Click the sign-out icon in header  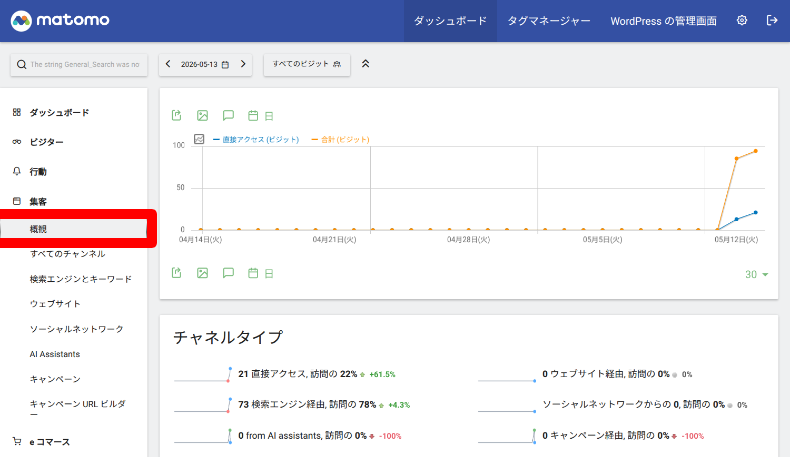tap(772, 20)
